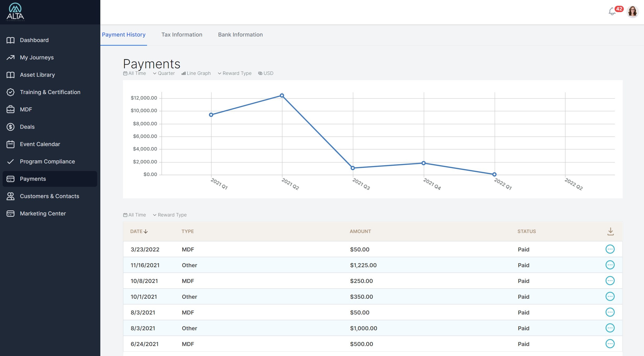Switch to Tax Information tab
This screenshot has width=644, height=356.
click(x=182, y=35)
